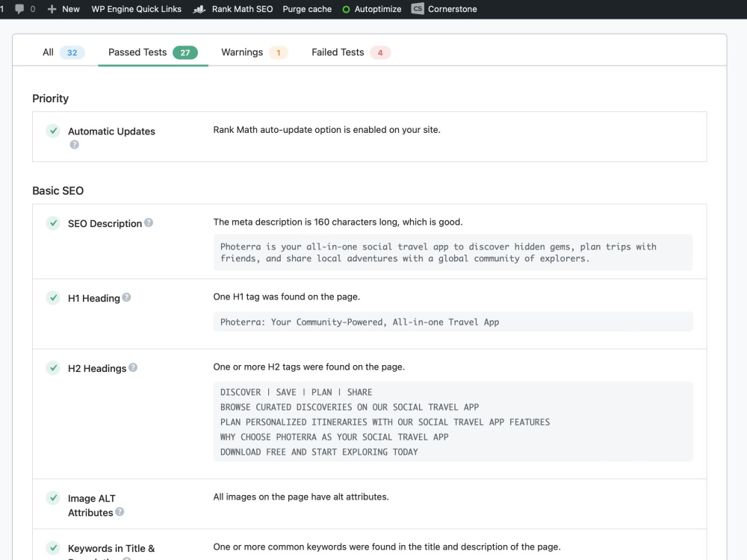Screen dimensions: 747x560
Task: Click the Cornerstone CS logo icon
Action: [418, 8]
